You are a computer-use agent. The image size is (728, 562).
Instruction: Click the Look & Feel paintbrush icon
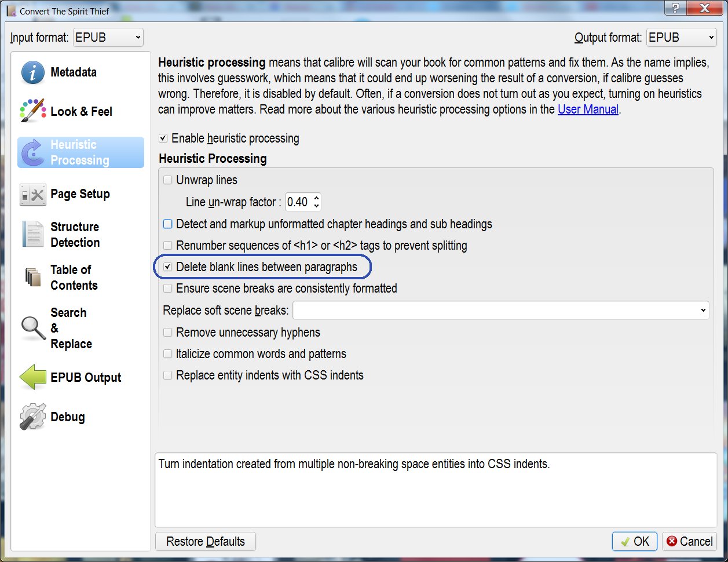point(33,112)
